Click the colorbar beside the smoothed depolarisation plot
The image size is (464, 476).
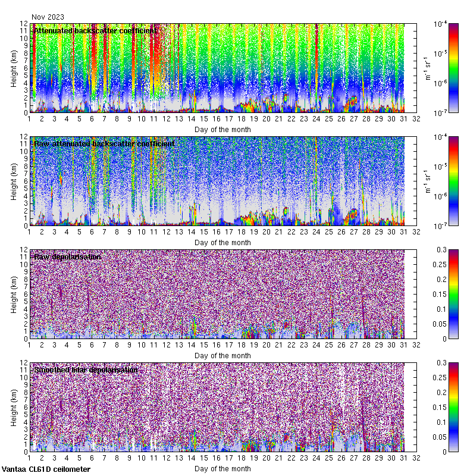[x=453, y=407]
